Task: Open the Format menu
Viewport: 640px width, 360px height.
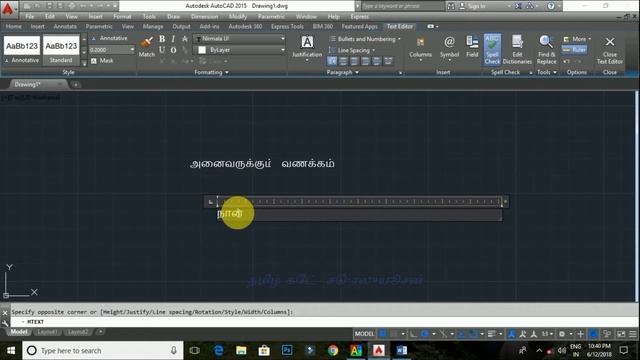Action: pos(122,16)
